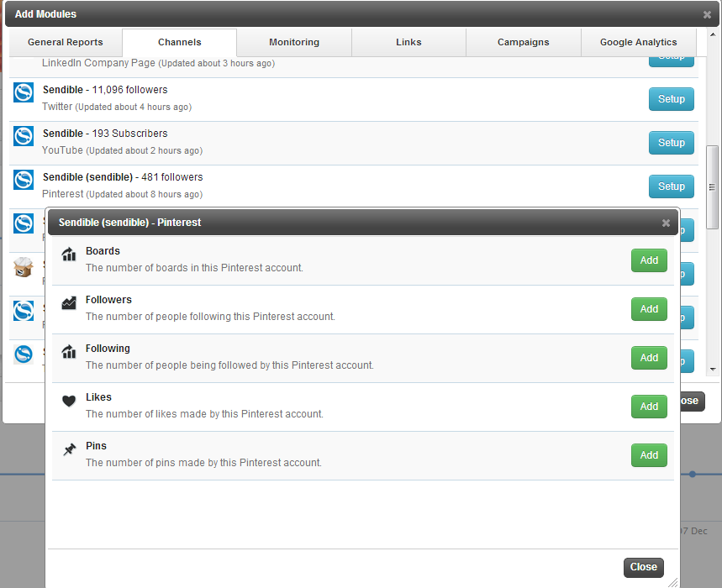Close the Add Modules dialog with the X

point(707,15)
